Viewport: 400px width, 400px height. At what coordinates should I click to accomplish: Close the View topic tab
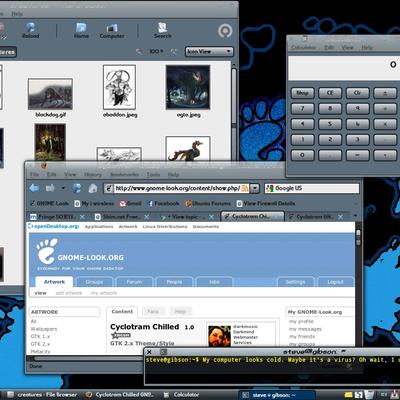[211, 217]
